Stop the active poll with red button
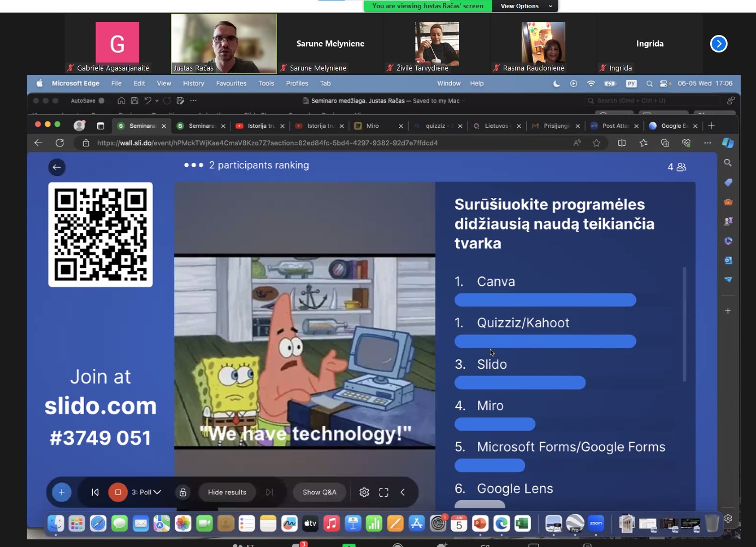This screenshot has width=756, height=547. pos(118,492)
